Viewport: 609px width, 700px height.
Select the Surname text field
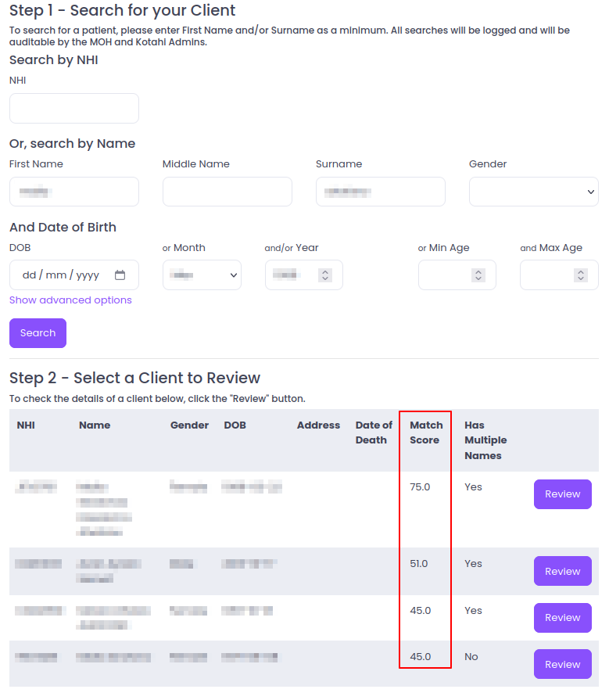pyautogui.click(x=380, y=192)
